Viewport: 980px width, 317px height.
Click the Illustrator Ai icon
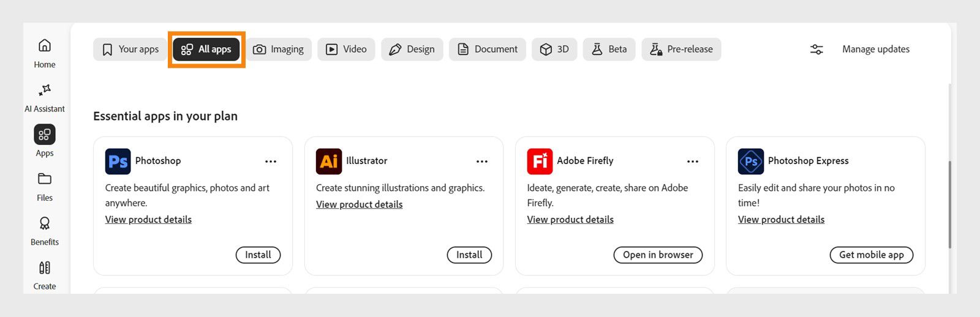(x=329, y=162)
